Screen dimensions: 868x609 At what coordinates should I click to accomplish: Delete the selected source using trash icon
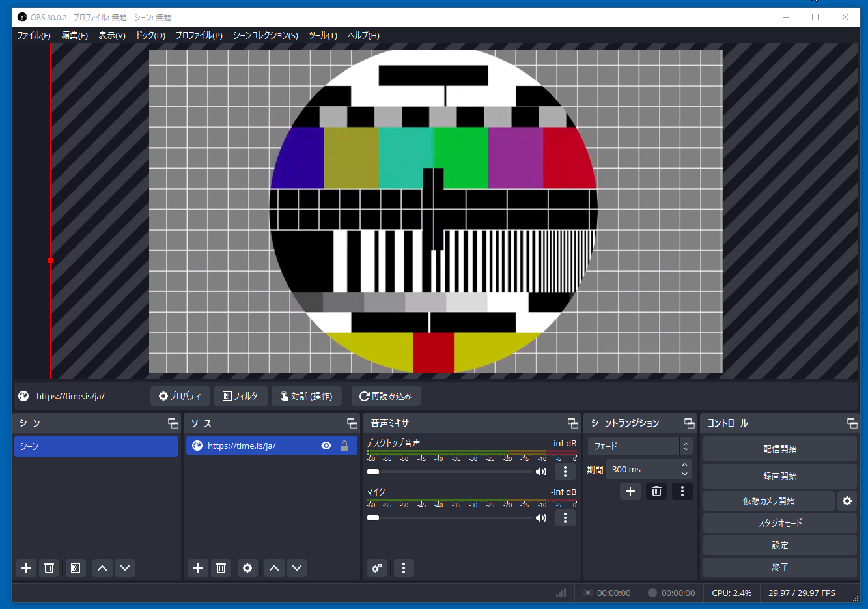221,568
